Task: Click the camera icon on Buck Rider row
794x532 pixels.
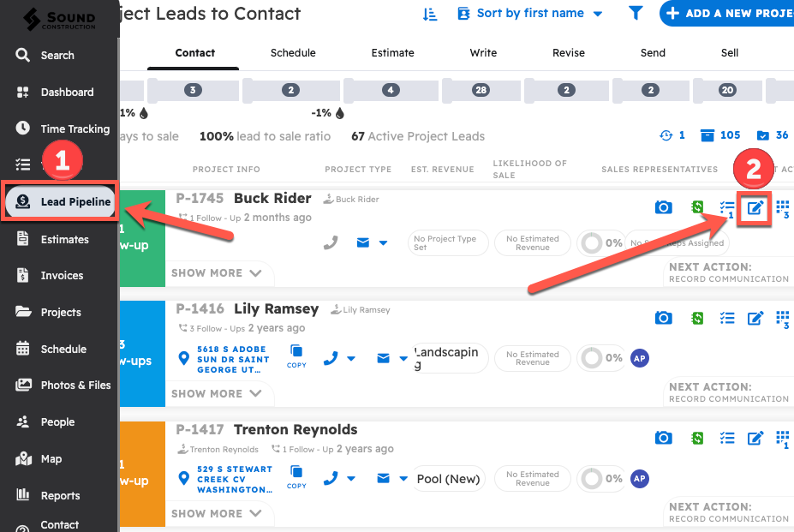Action: [663, 207]
